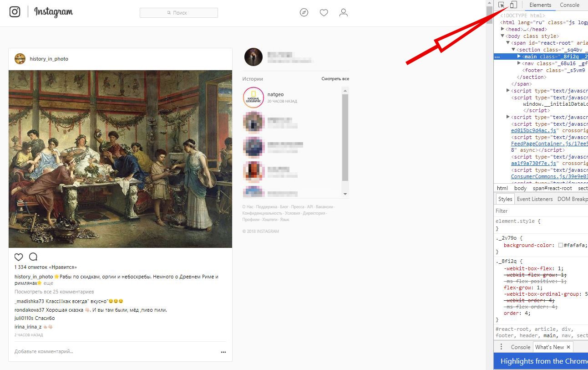Collapse the section _sq4bv node
The width and height of the screenshot is (588, 370).
tap(514, 50)
